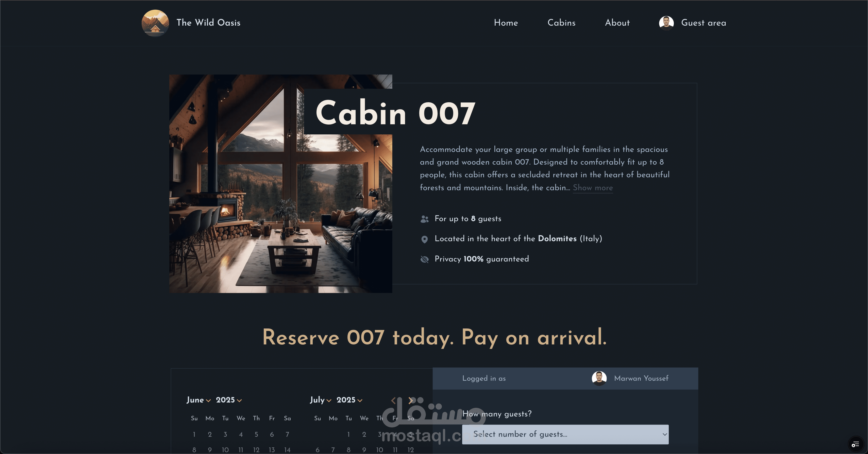Viewport: 868px width, 454px height.
Task: Open the dev tools floating button
Action: pyautogui.click(x=856, y=445)
